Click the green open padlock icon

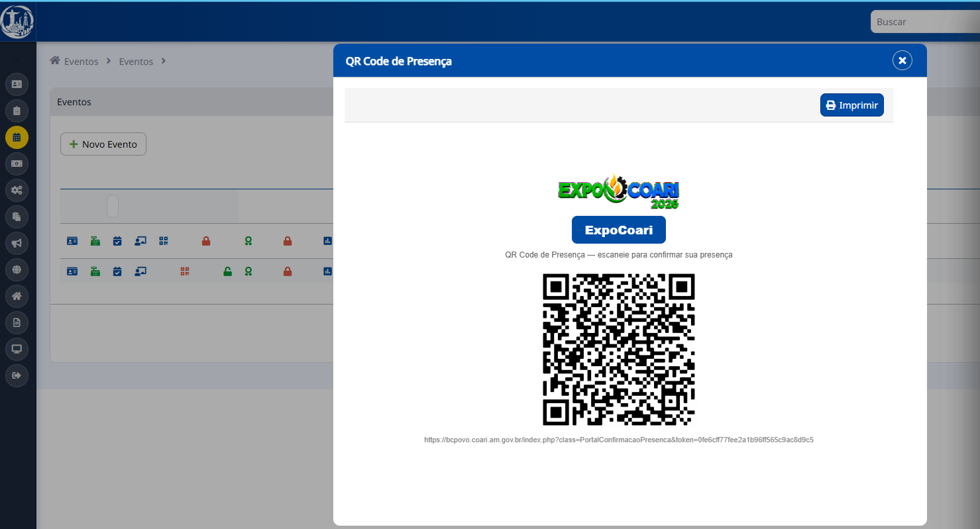(x=227, y=271)
